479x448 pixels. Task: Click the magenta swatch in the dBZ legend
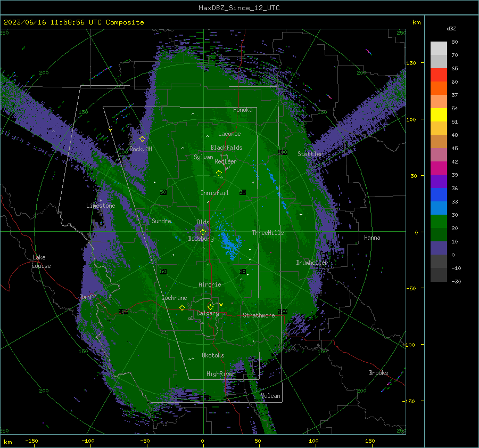tap(439, 168)
